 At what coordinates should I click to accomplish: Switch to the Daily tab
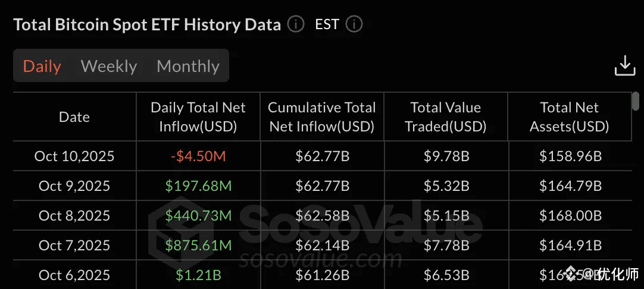pyautogui.click(x=42, y=66)
